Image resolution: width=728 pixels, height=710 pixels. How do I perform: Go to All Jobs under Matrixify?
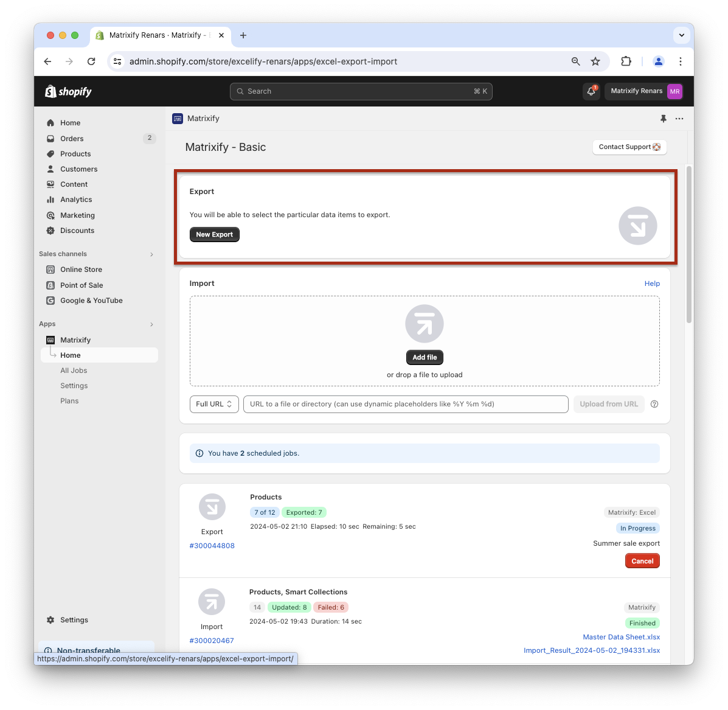click(x=74, y=371)
